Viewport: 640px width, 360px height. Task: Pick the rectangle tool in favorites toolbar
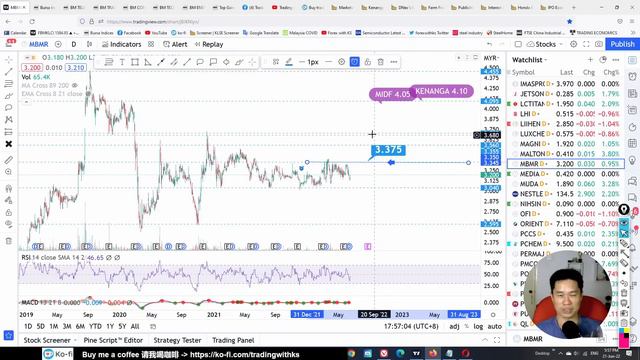point(135,62)
